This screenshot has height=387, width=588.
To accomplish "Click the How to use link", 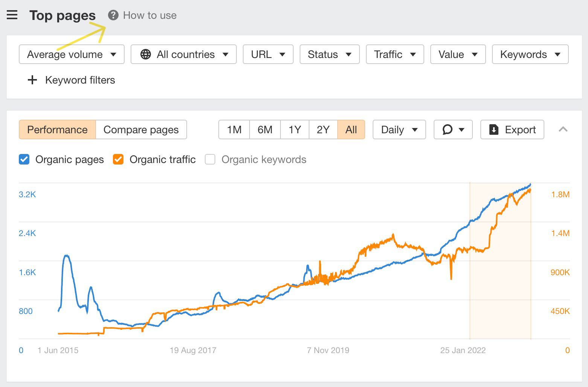I will [x=149, y=15].
